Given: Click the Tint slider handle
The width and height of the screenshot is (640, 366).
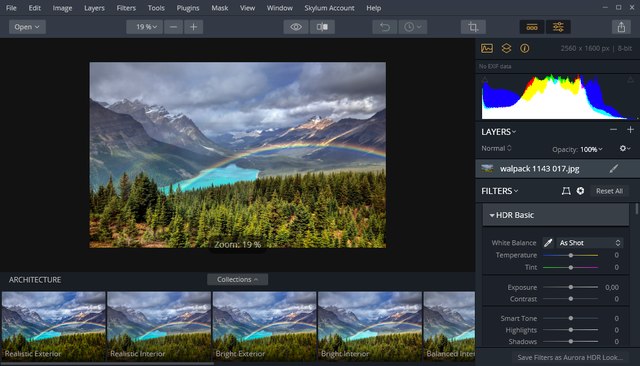Looking at the screenshot, I should pyautogui.click(x=571, y=267).
